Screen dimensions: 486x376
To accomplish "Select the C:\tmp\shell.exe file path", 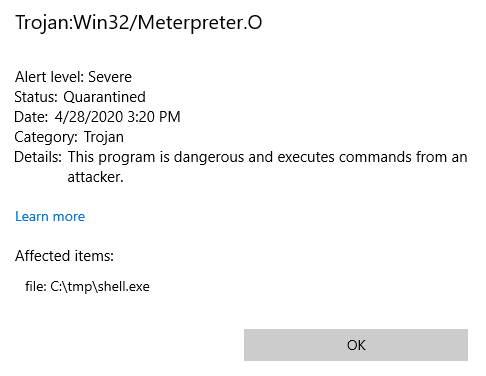I will (100, 287).
